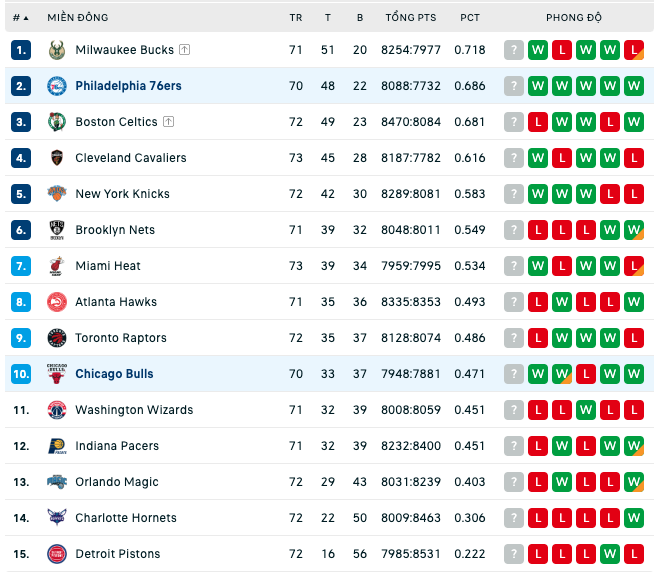Viewport: 659px width, 577px height.
Task: Click the PHONG ĐỘ form column header
Action: (x=574, y=18)
